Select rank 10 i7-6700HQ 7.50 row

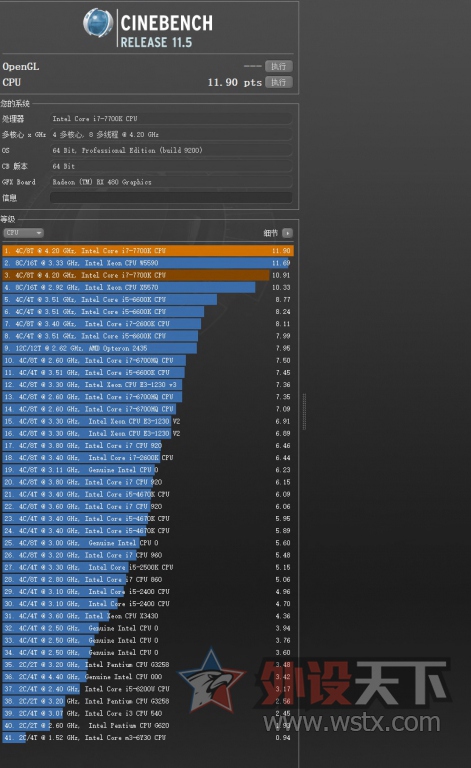(148, 360)
